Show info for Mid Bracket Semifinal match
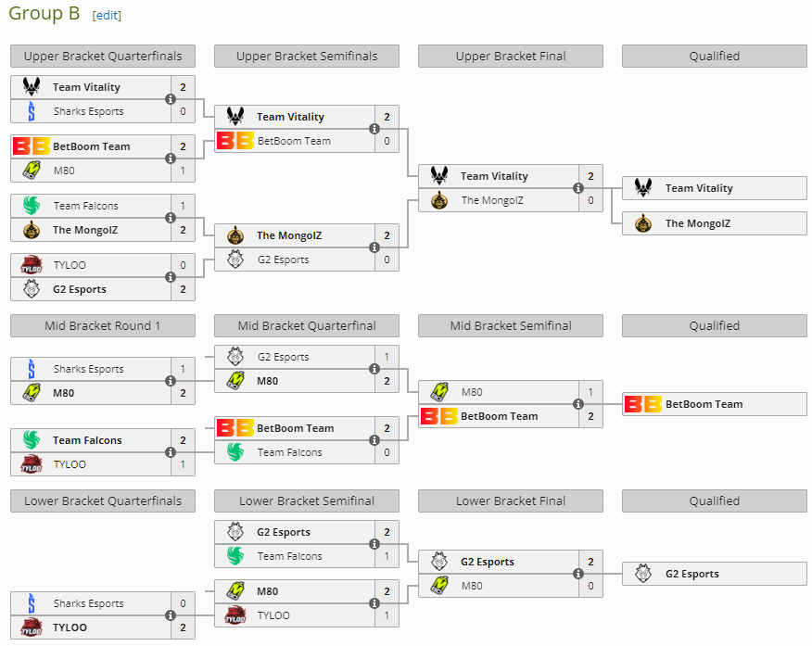 tap(578, 404)
